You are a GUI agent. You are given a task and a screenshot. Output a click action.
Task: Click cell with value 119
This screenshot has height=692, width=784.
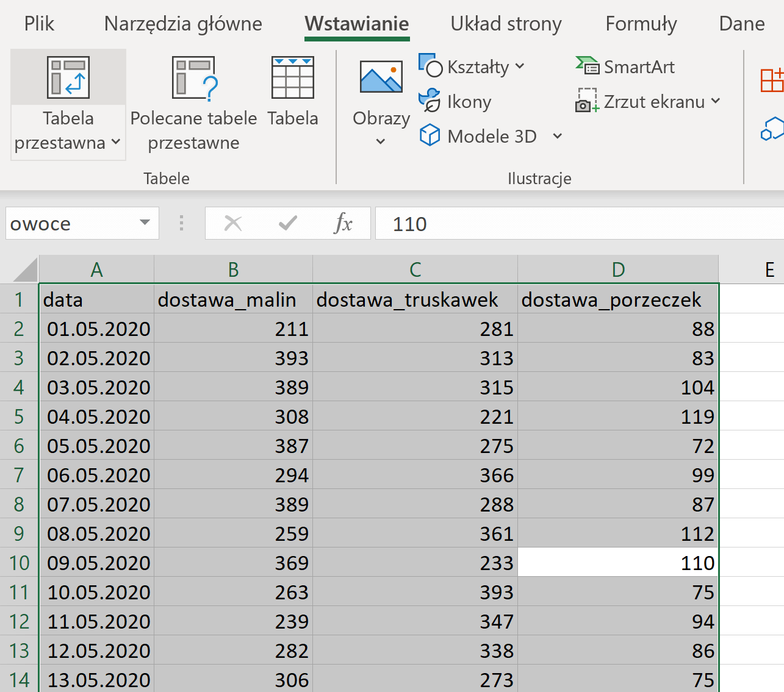(x=618, y=416)
